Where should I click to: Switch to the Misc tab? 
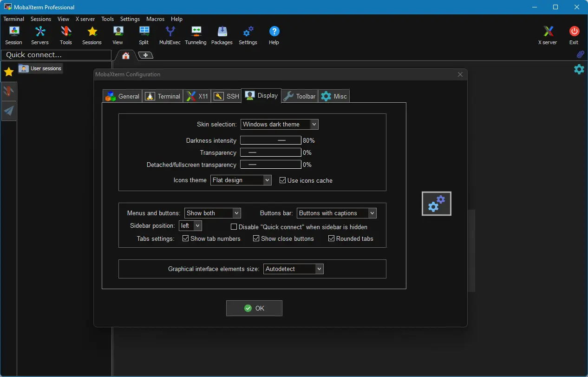pos(334,96)
